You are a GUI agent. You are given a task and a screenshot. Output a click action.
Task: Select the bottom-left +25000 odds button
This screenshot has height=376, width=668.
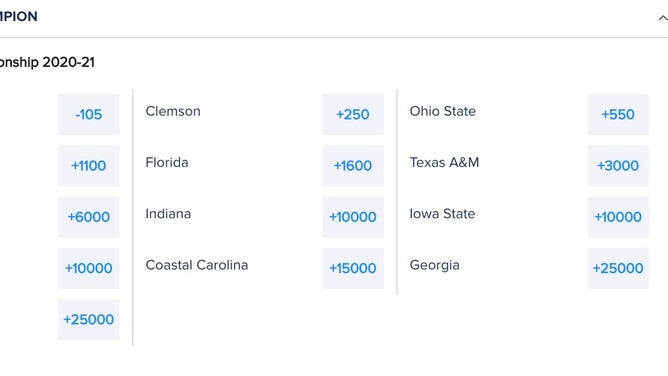[x=89, y=319]
